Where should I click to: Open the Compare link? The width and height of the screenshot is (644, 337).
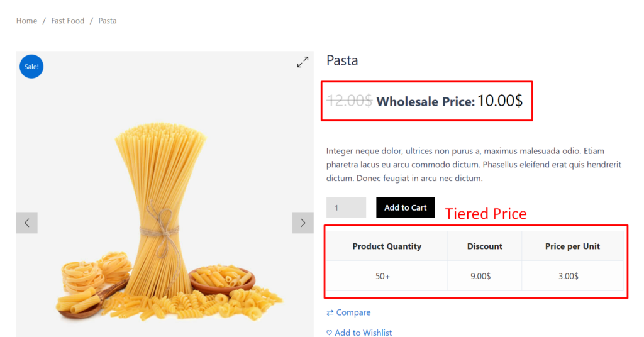[353, 312]
